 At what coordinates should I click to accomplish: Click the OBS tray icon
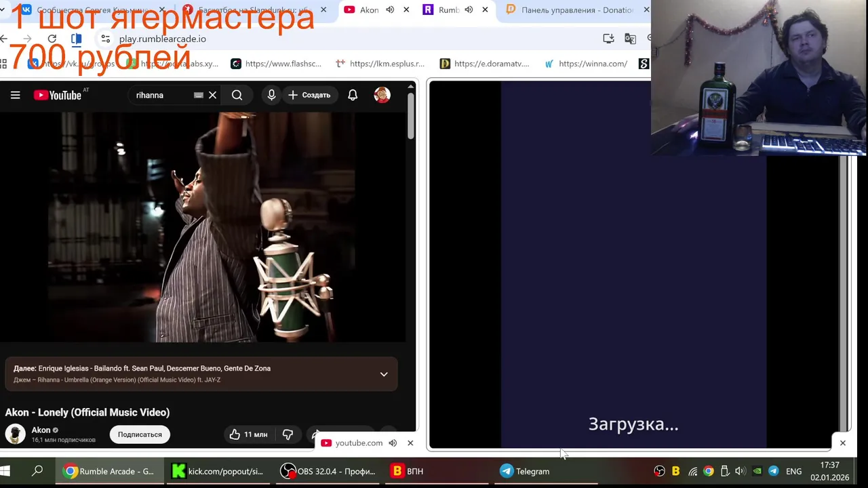click(659, 471)
